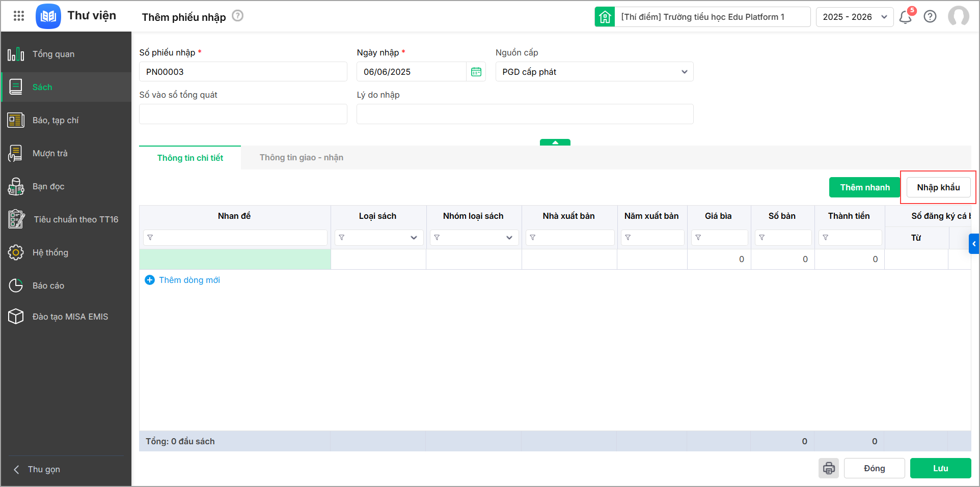Click the Nhà xuất bản column header
Viewport: 980px width, 487px height.
(569, 216)
